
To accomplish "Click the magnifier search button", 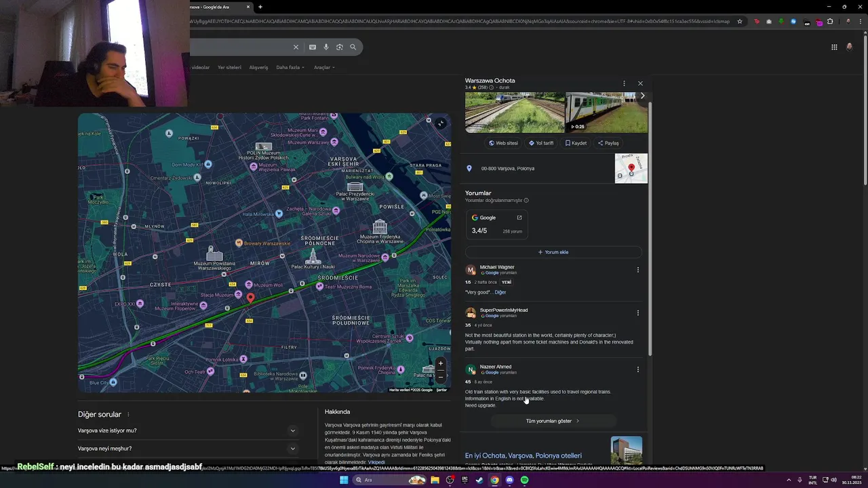I will coord(353,47).
